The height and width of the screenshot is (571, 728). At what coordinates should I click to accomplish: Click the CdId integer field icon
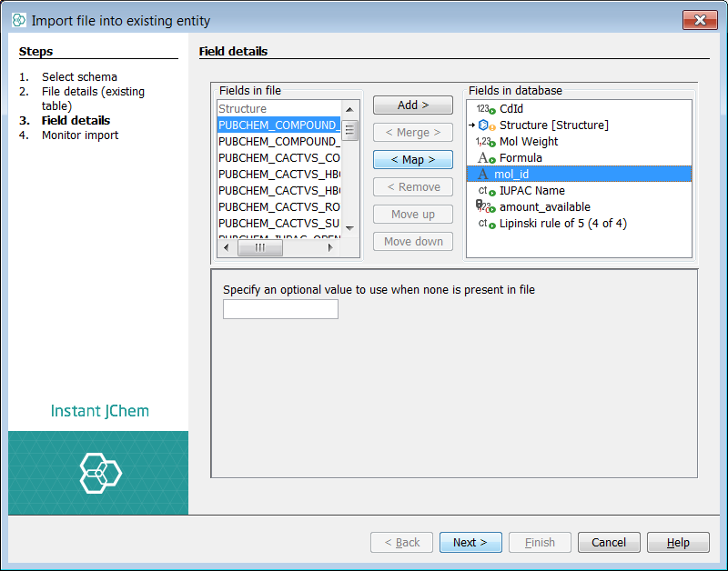pyautogui.click(x=486, y=109)
